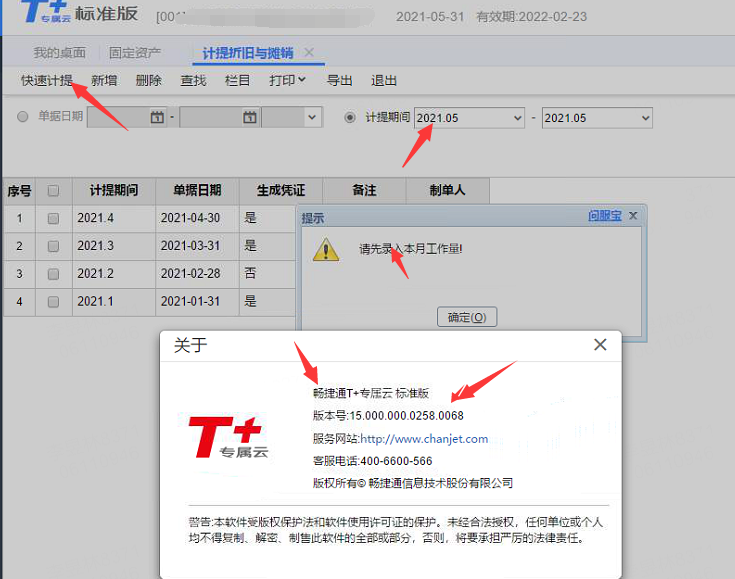
Task: Click the 序号 column header
Action: click(19, 191)
